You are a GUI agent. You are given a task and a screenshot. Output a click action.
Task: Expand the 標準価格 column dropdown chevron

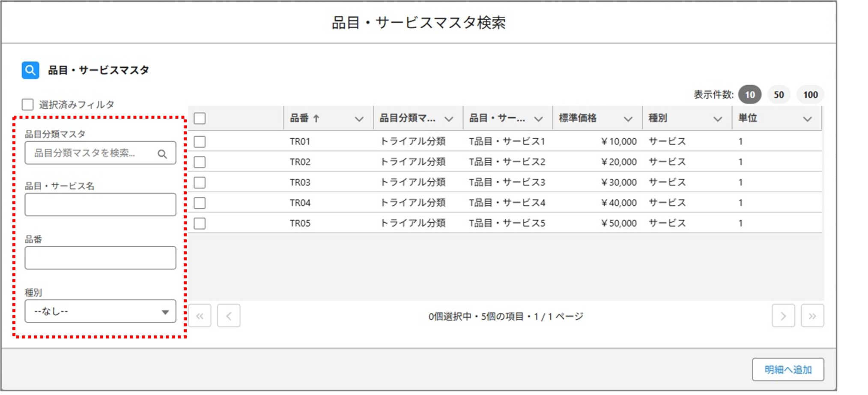click(x=628, y=119)
